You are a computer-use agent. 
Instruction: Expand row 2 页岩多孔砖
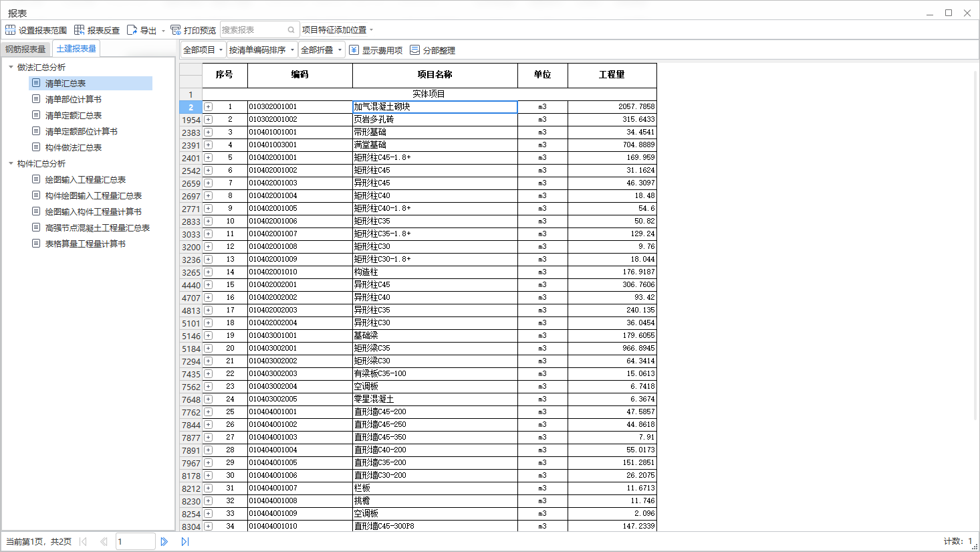click(208, 120)
